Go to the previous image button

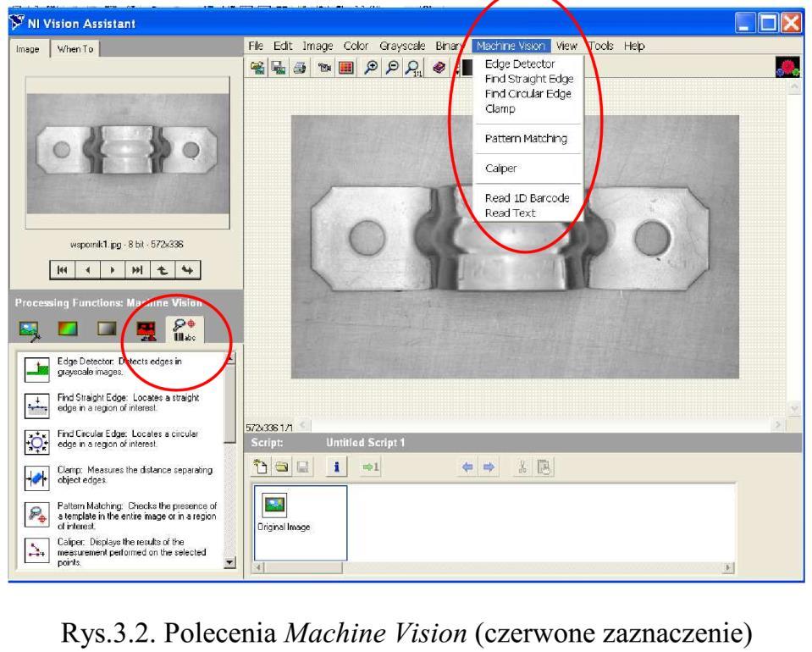click(87, 270)
